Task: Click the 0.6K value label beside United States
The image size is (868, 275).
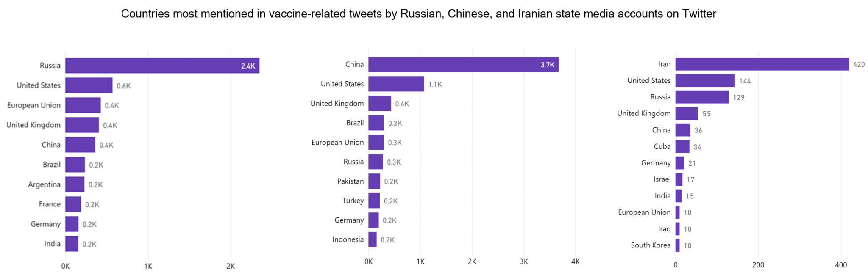Action: coord(124,86)
